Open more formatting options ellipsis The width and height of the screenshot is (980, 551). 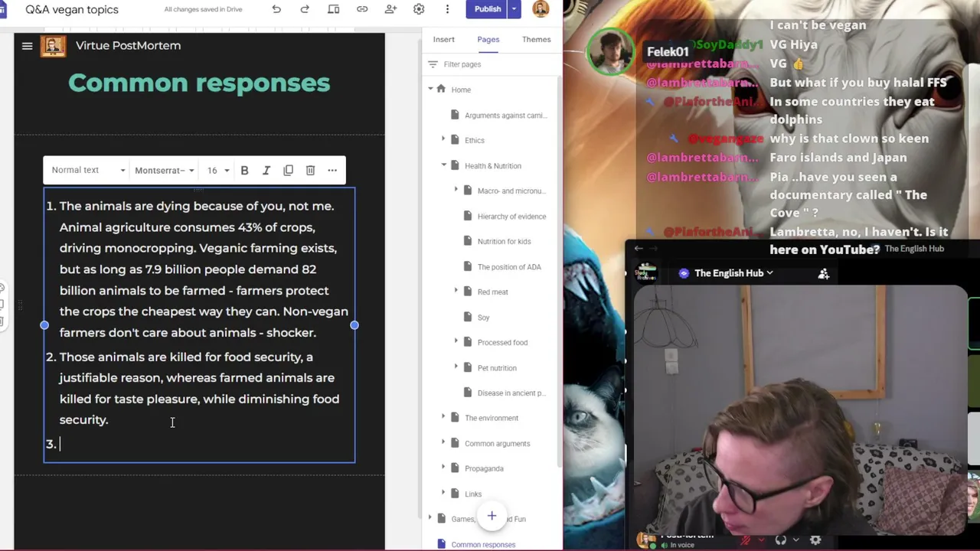(332, 170)
